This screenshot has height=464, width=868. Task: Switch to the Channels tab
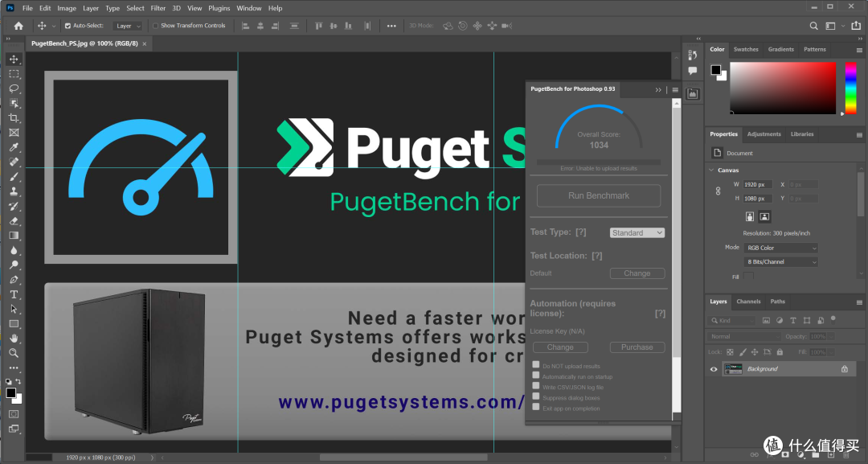coord(748,302)
